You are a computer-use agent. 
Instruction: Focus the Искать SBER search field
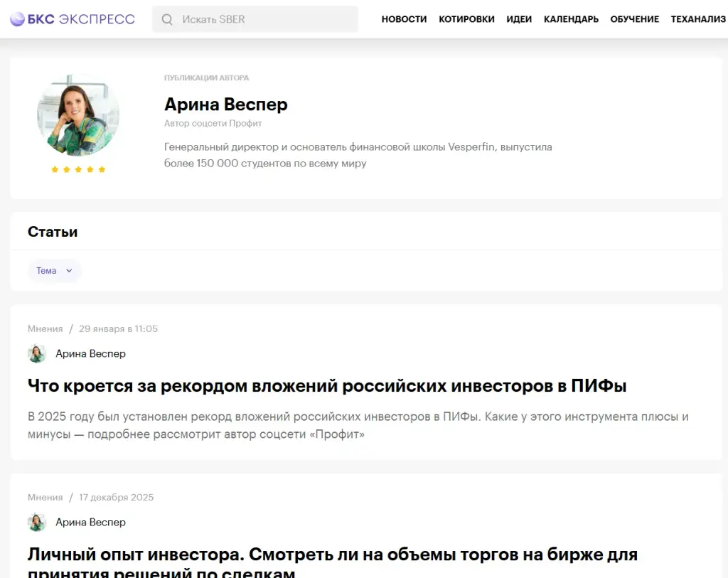[255, 19]
